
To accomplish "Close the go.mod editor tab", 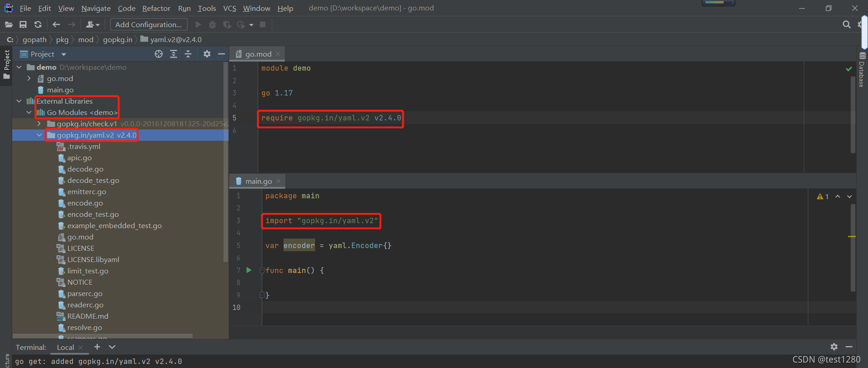I will click(278, 54).
